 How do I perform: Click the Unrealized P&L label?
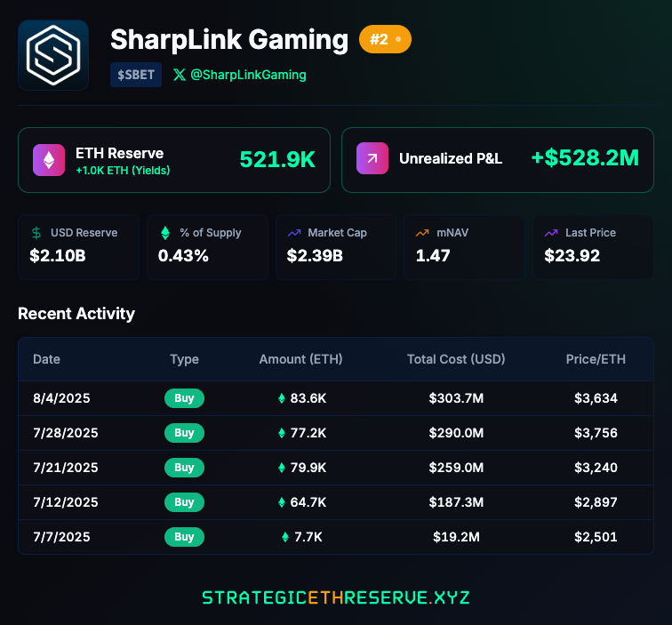451,158
